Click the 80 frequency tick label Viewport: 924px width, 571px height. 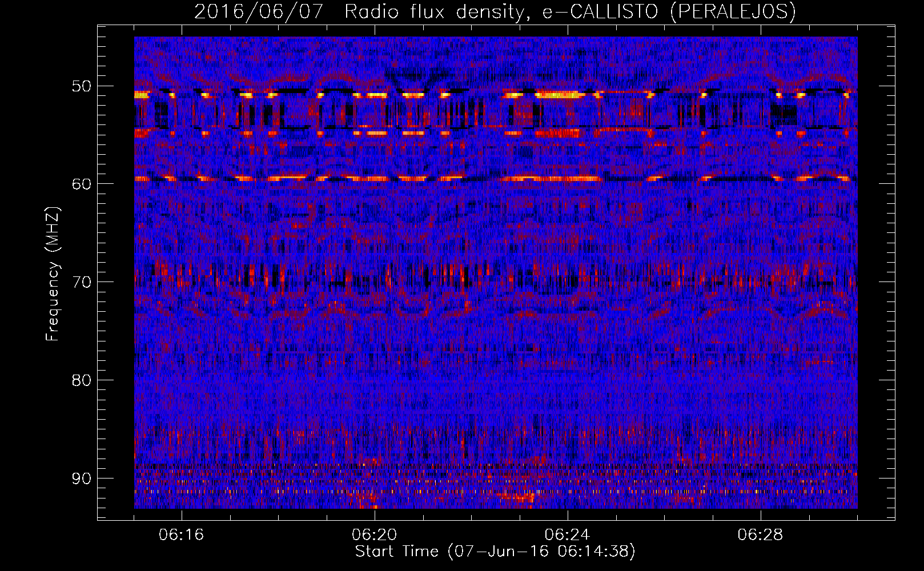pyautogui.click(x=81, y=380)
